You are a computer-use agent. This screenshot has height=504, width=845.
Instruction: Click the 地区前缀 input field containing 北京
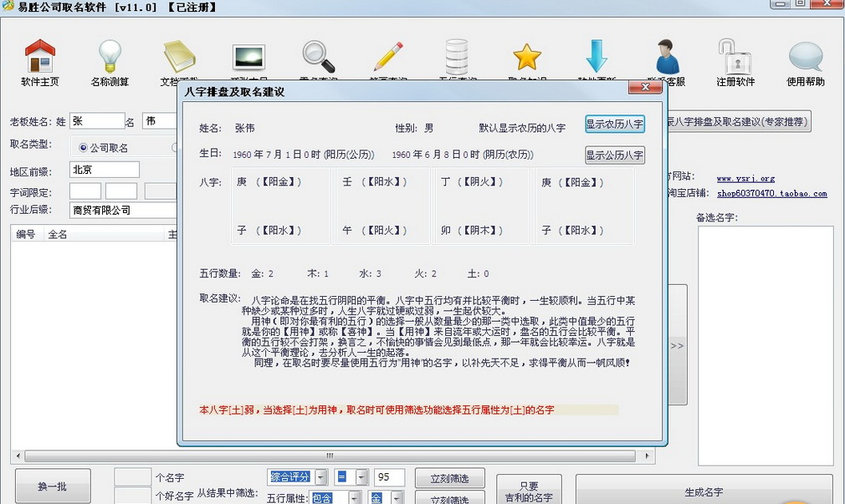104,170
